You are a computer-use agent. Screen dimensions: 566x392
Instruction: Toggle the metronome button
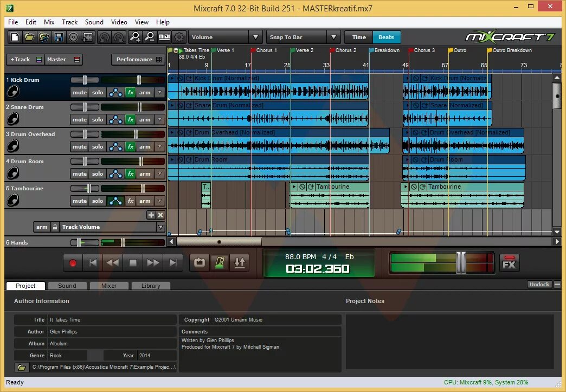click(220, 262)
